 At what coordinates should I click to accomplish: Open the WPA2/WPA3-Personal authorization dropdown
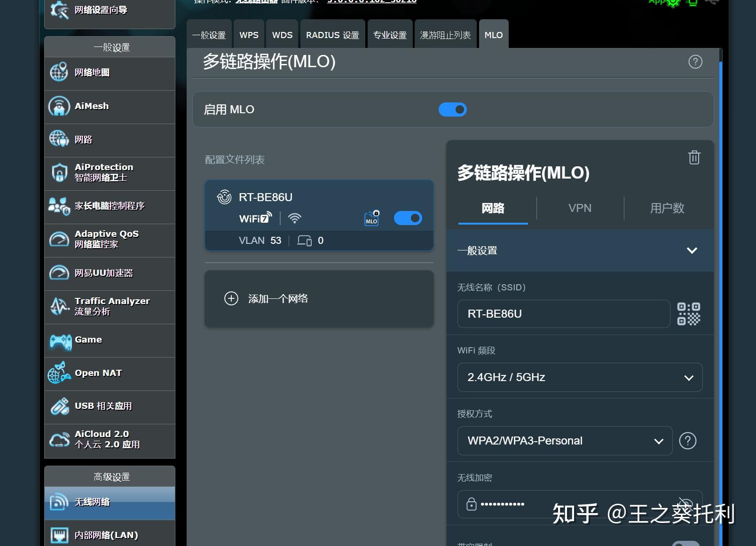point(564,441)
